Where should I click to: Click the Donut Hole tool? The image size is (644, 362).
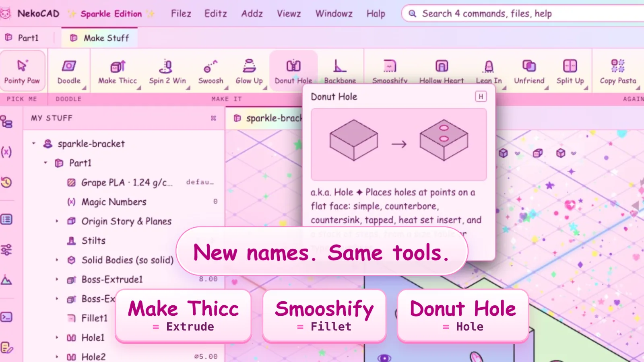tap(293, 72)
